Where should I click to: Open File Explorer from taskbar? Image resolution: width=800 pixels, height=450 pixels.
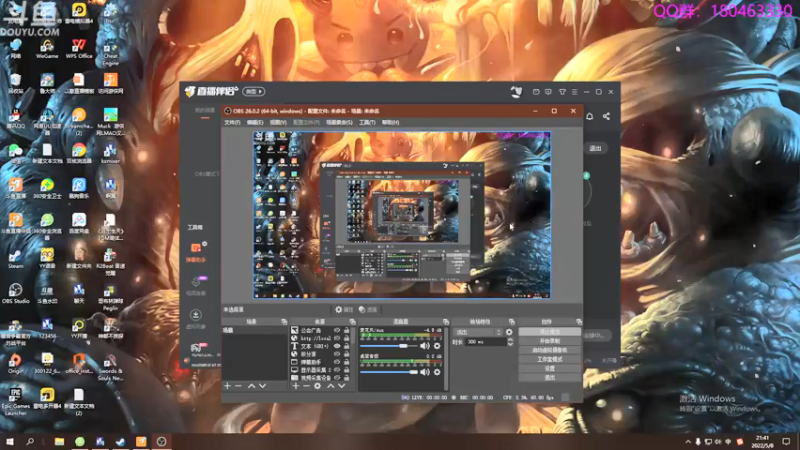click(59, 441)
